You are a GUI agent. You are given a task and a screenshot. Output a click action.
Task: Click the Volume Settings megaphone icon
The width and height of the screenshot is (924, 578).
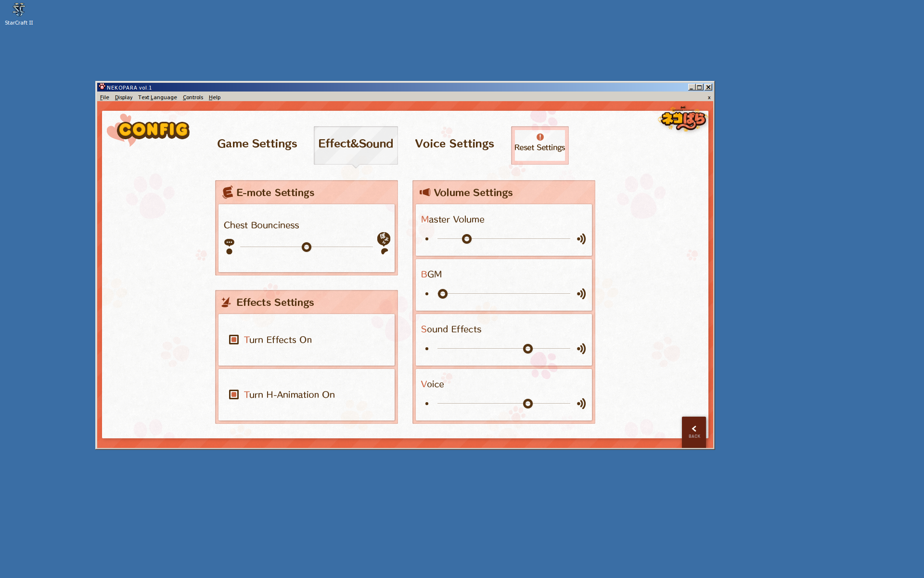click(425, 192)
